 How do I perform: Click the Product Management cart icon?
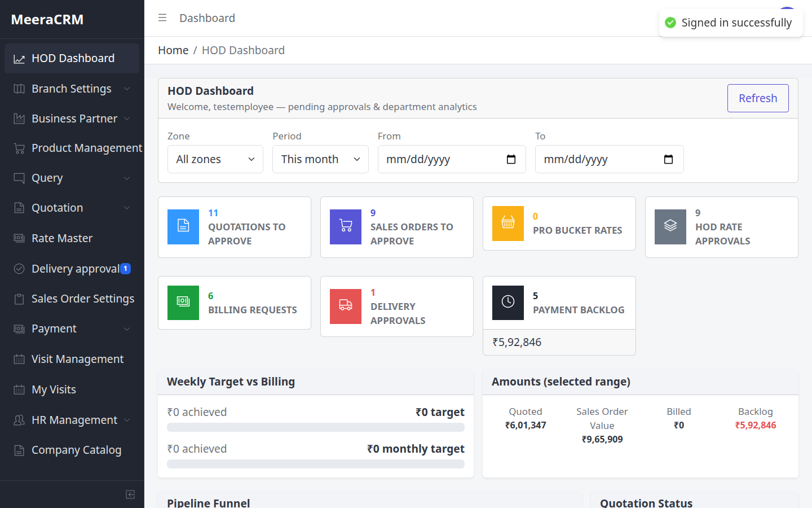click(x=19, y=148)
